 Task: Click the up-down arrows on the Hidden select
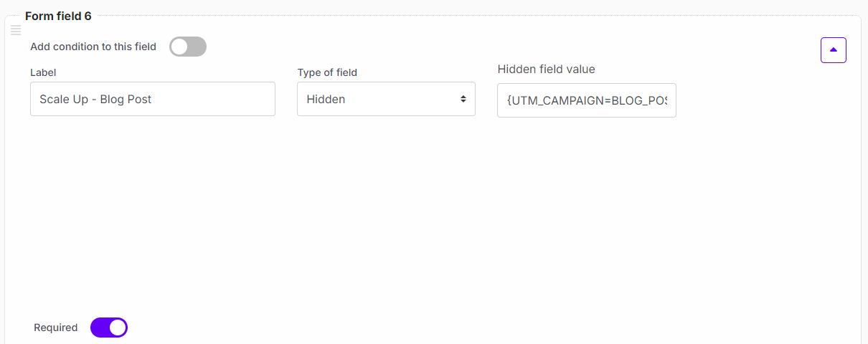tap(463, 99)
